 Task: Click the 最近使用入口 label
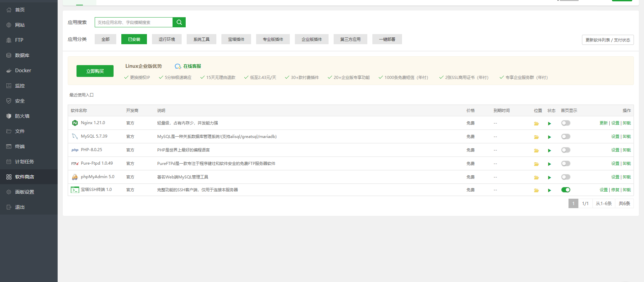tap(82, 95)
